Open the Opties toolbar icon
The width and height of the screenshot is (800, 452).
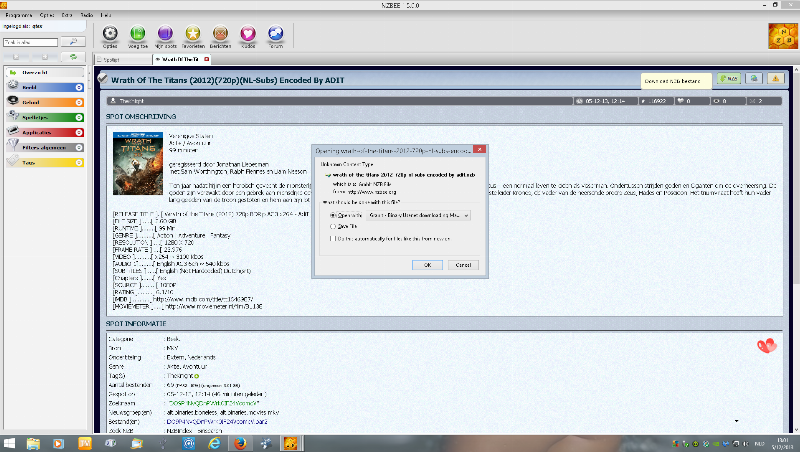110,33
